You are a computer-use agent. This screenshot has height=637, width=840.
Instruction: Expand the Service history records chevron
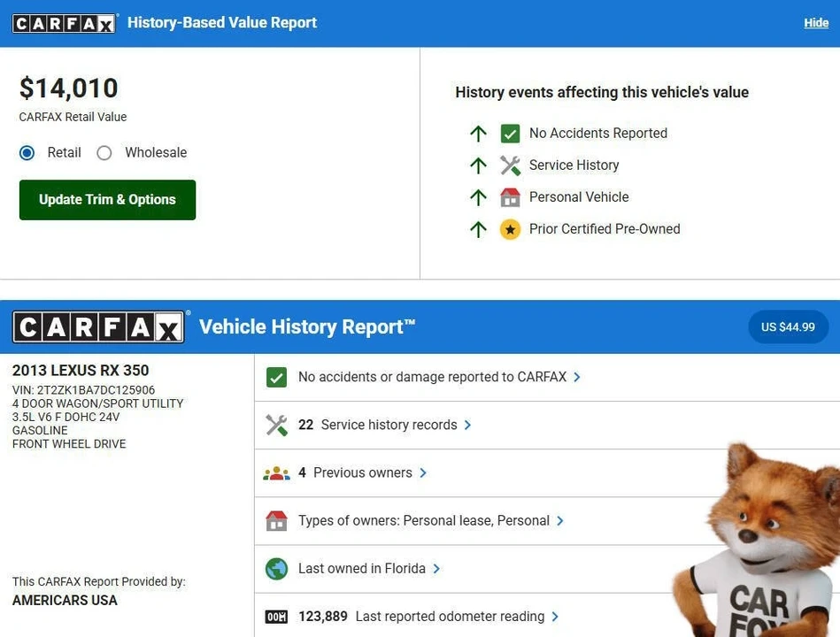(x=467, y=425)
